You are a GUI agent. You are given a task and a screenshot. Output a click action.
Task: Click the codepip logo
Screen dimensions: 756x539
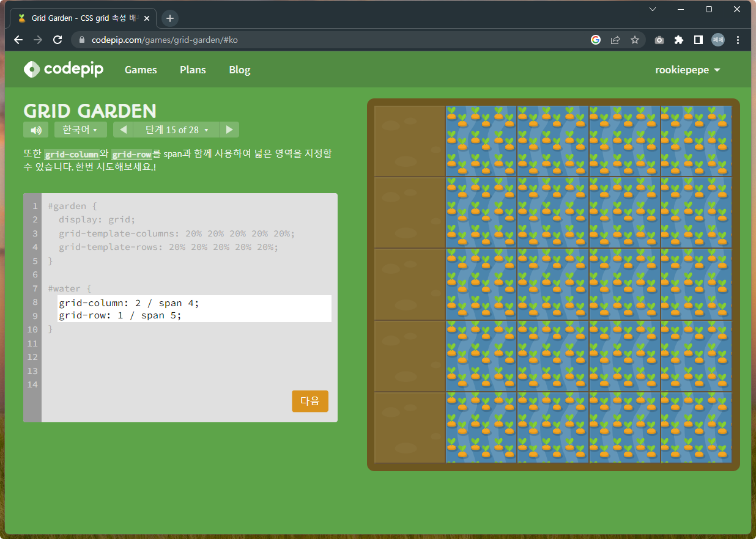pos(64,70)
